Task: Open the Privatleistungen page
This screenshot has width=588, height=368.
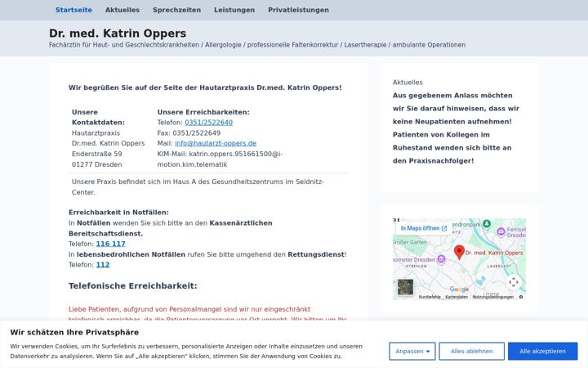Action: point(298,10)
